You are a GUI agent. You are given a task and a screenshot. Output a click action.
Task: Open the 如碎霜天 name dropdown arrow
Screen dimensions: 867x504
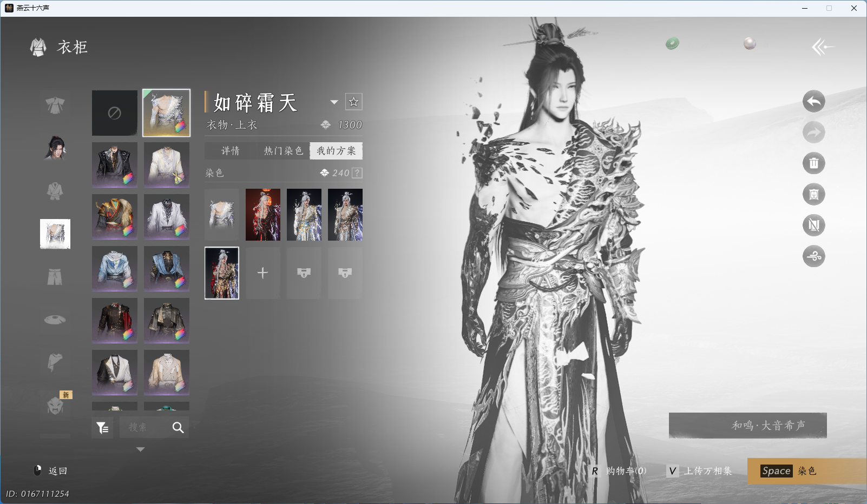pos(334,102)
